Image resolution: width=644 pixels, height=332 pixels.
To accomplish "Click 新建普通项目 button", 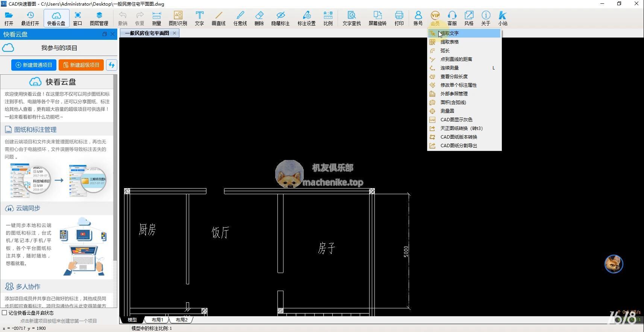I will tap(34, 65).
